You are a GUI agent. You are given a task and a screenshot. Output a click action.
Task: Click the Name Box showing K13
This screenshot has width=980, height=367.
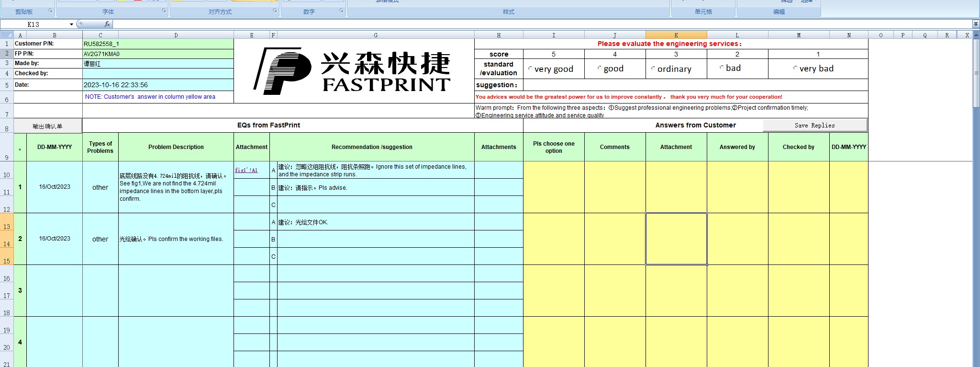point(34,24)
